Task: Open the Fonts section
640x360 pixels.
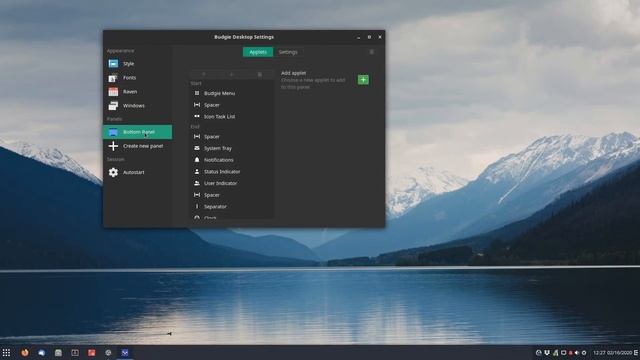Action: [137, 78]
